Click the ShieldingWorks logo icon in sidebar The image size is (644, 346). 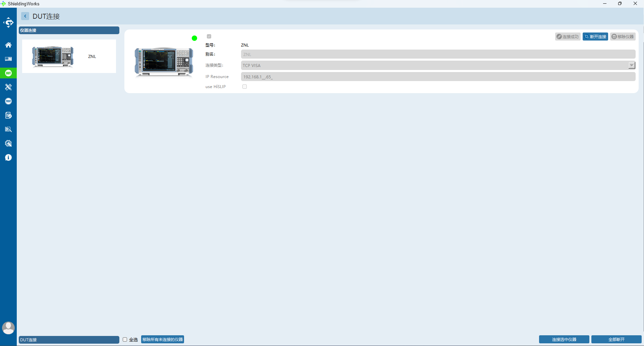click(x=8, y=23)
